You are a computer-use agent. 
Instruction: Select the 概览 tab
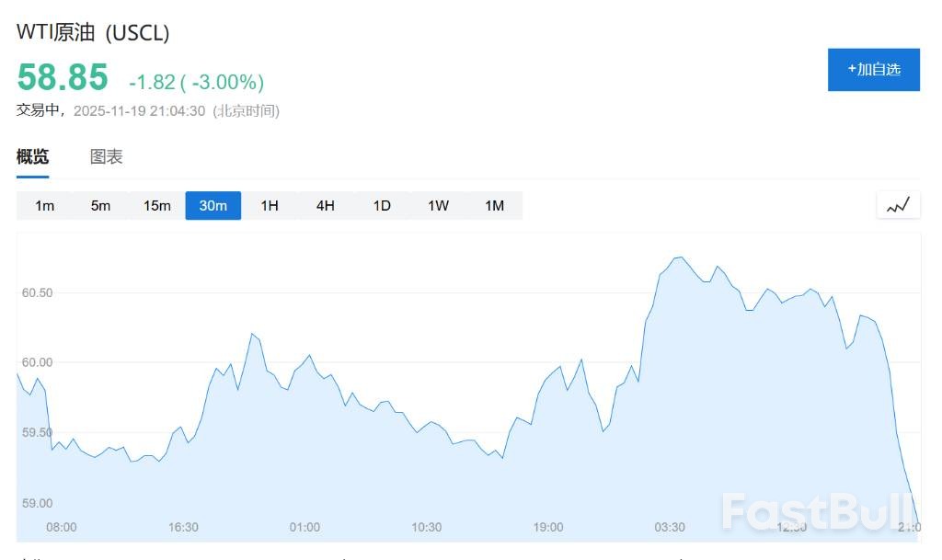tap(32, 155)
